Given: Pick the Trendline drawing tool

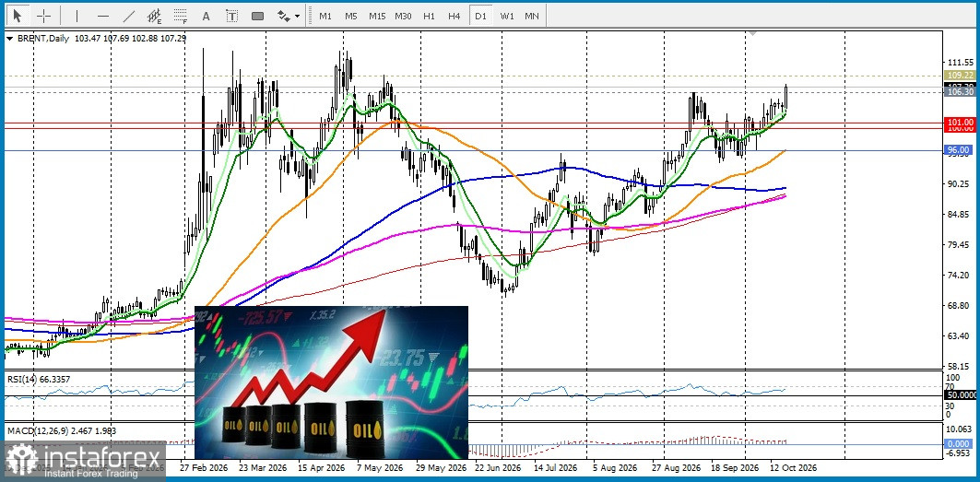Looking at the screenshot, I should click(x=129, y=16).
